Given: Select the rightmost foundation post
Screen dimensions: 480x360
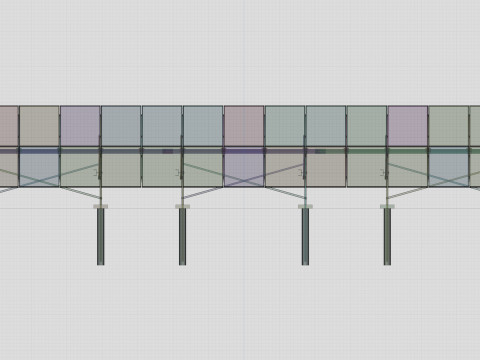Looking at the screenshot, I should [x=387, y=237].
